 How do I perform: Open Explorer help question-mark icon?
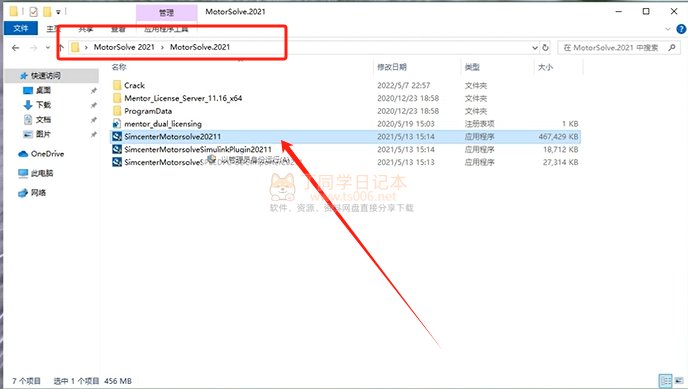tap(681, 29)
